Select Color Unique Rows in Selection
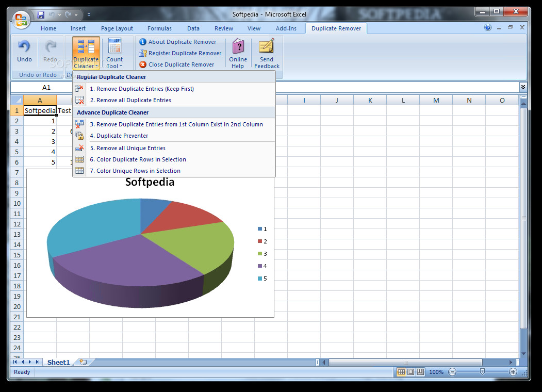Viewport: 542px width, 392px height. coord(174,171)
